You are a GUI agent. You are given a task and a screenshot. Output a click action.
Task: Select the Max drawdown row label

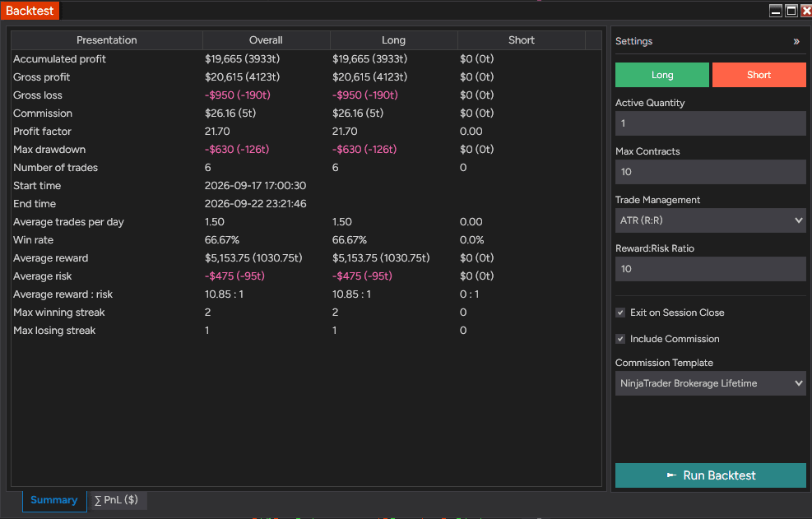[49, 150]
